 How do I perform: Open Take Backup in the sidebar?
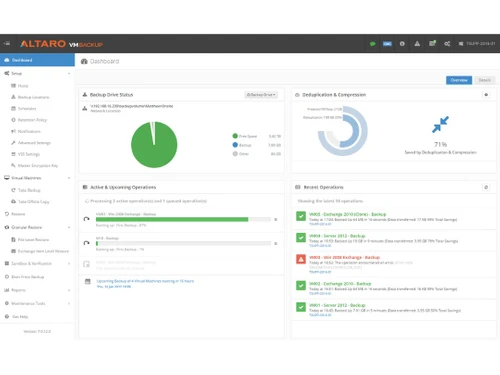click(29, 190)
